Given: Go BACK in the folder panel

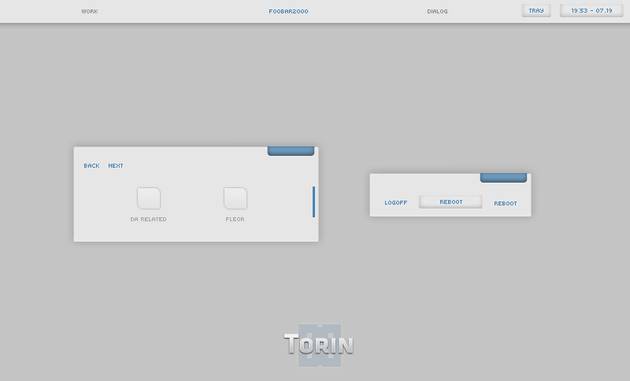Looking at the screenshot, I should tap(92, 166).
